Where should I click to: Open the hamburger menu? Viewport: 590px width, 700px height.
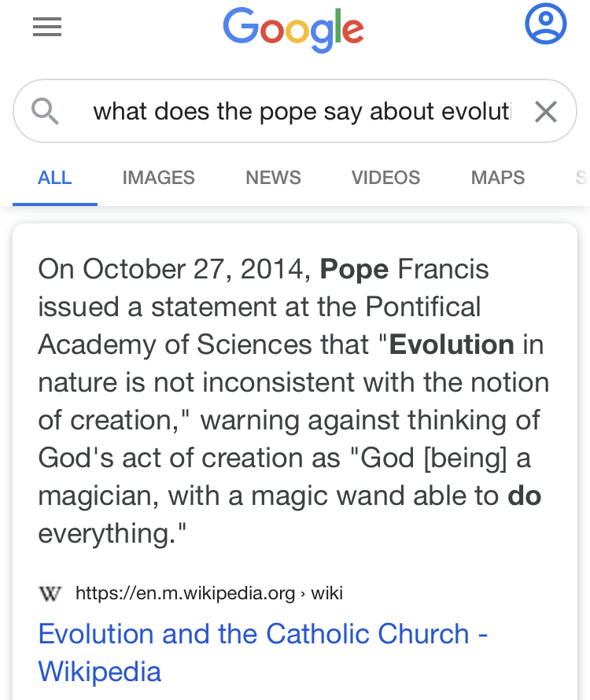click(x=47, y=27)
